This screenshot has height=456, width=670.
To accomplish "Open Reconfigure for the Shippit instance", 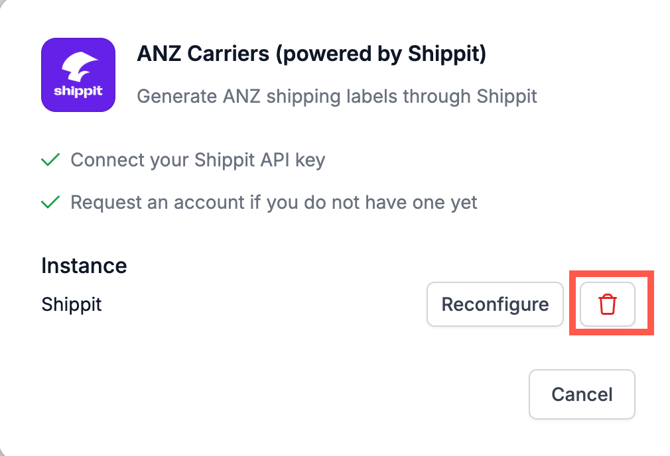I will [x=495, y=304].
